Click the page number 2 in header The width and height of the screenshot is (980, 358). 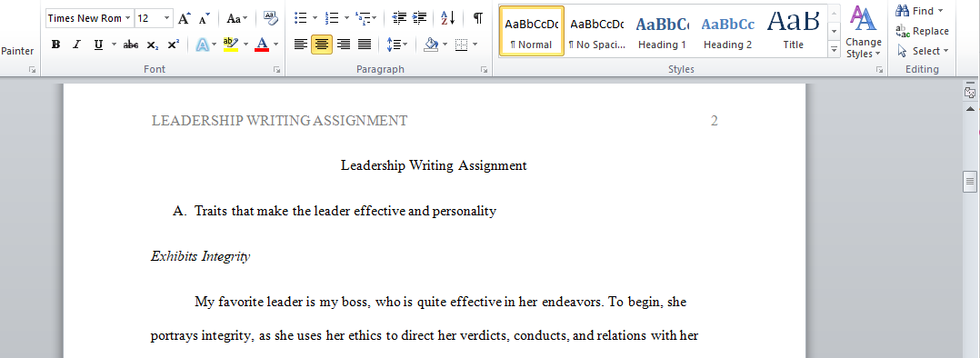[715, 121]
